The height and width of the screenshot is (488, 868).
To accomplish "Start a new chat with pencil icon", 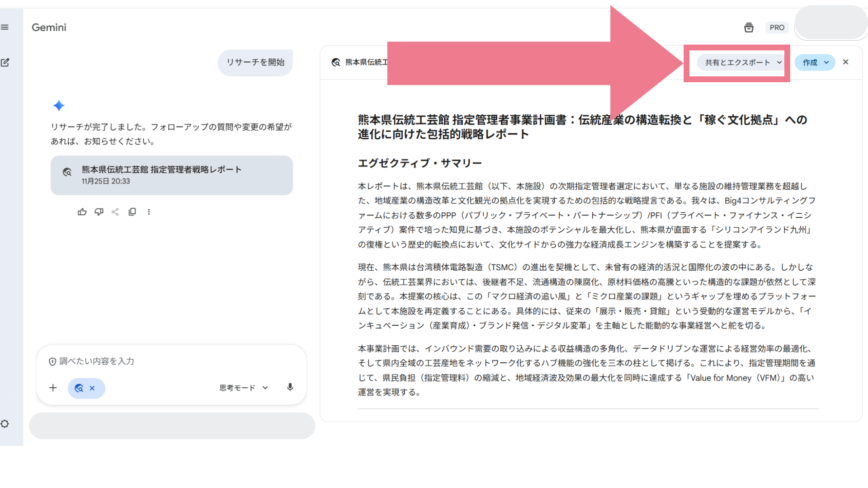I will click(x=5, y=62).
